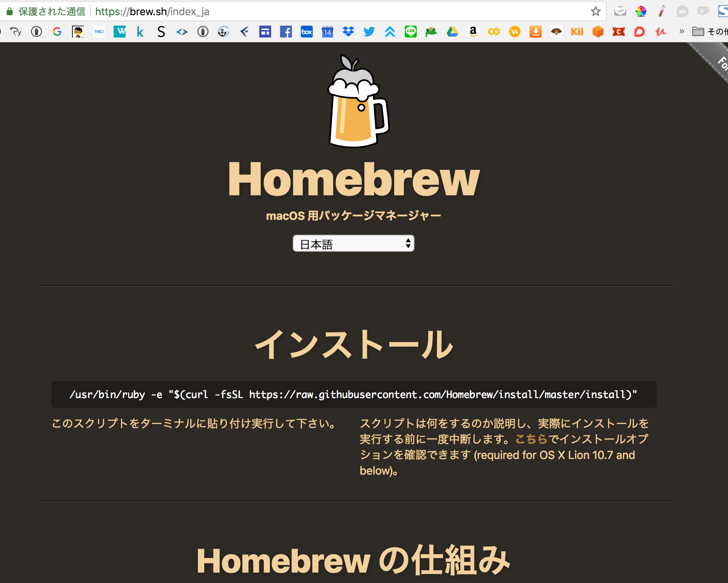Click the color wheel extension icon
This screenshot has width=728, height=583.
(x=641, y=12)
